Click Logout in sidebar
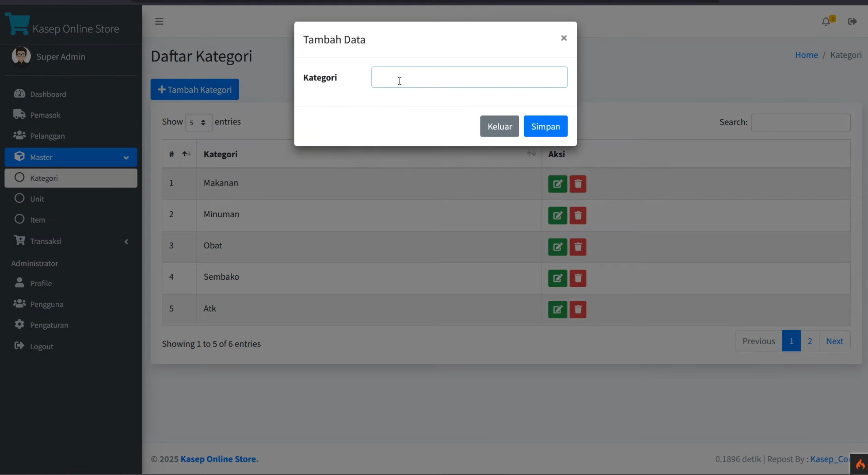The width and height of the screenshot is (868, 475). coord(71,346)
